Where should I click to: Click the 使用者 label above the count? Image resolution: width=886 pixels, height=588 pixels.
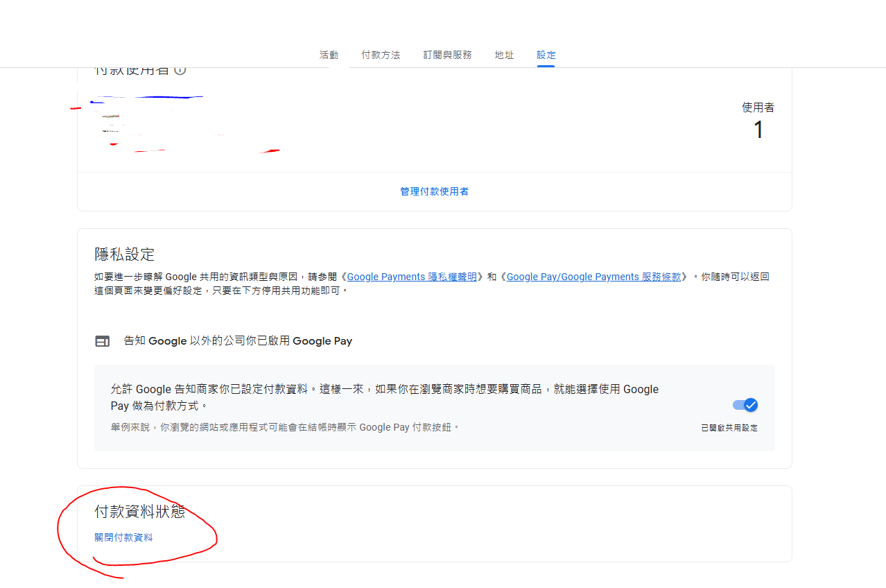coord(758,107)
